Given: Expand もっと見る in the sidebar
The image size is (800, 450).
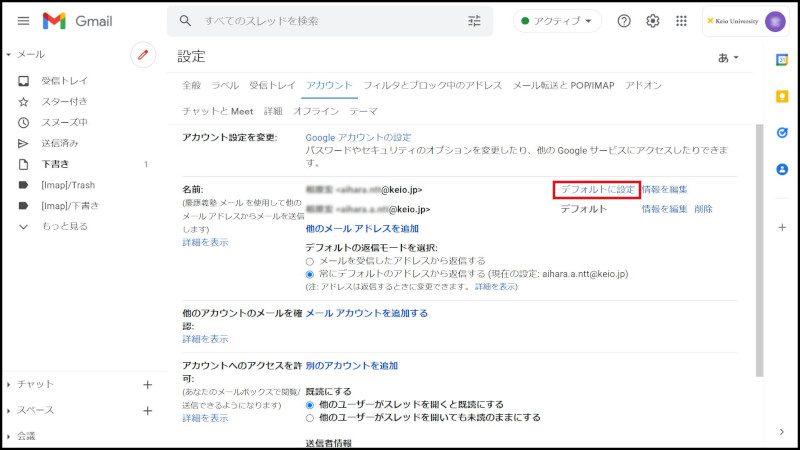Looking at the screenshot, I should 64,226.
